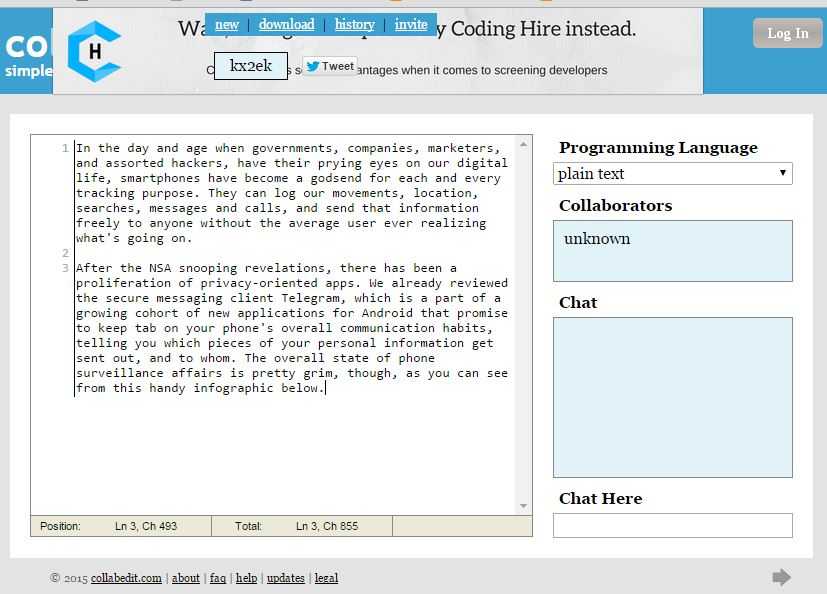This screenshot has height=594, width=827.
Task: Click the Tweet button with bird icon
Action: click(329, 67)
